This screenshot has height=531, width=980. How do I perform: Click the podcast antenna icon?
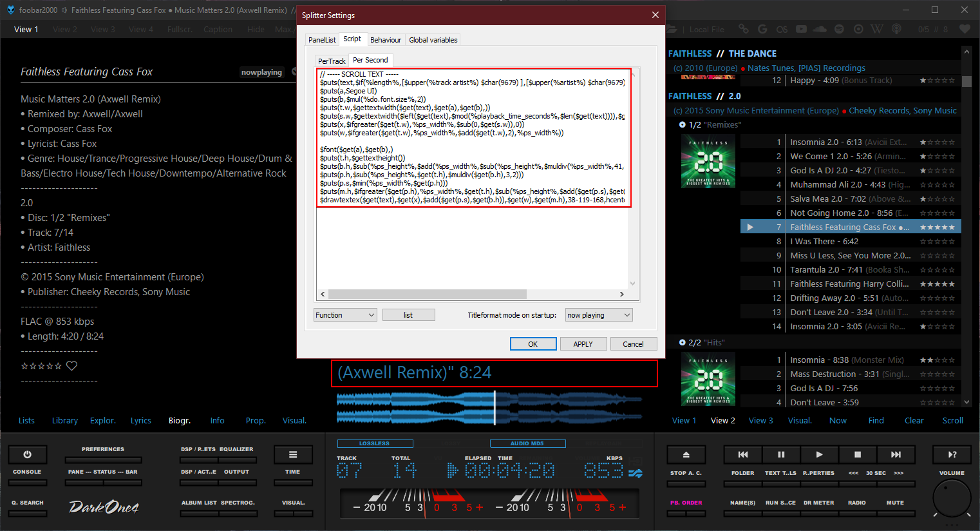click(x=896, y=29)
